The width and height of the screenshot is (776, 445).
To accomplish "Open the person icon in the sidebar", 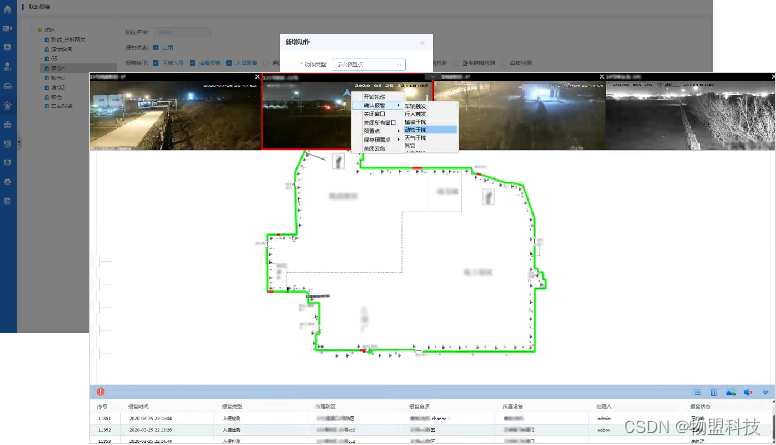I will click(7, 67).
